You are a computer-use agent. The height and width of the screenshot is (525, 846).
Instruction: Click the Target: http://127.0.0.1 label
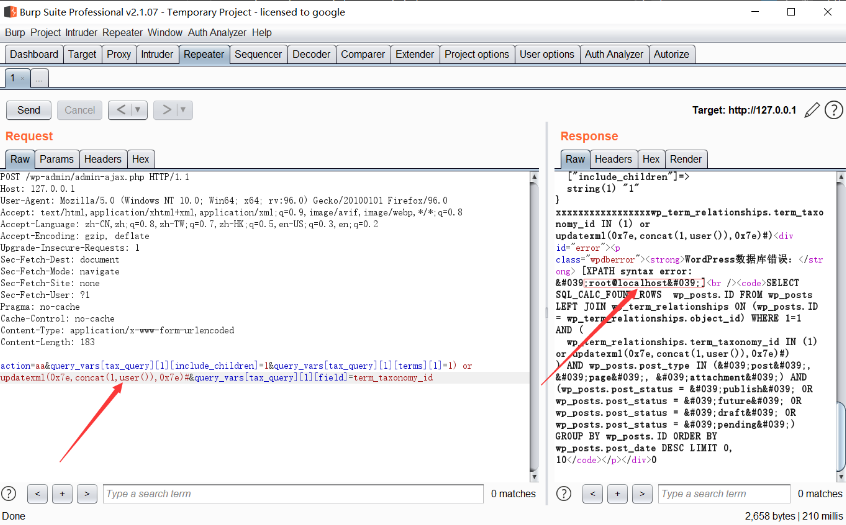coord(744,110)
